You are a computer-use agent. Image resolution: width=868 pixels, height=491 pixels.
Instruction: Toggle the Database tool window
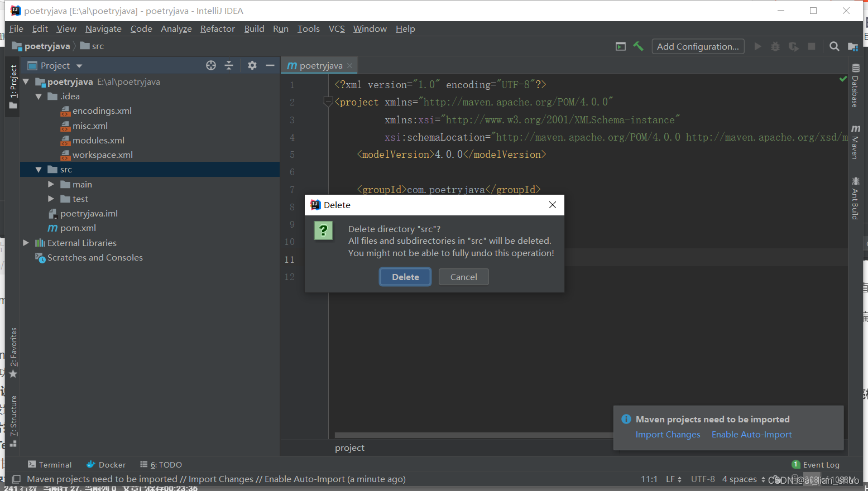tap(855, 85)
